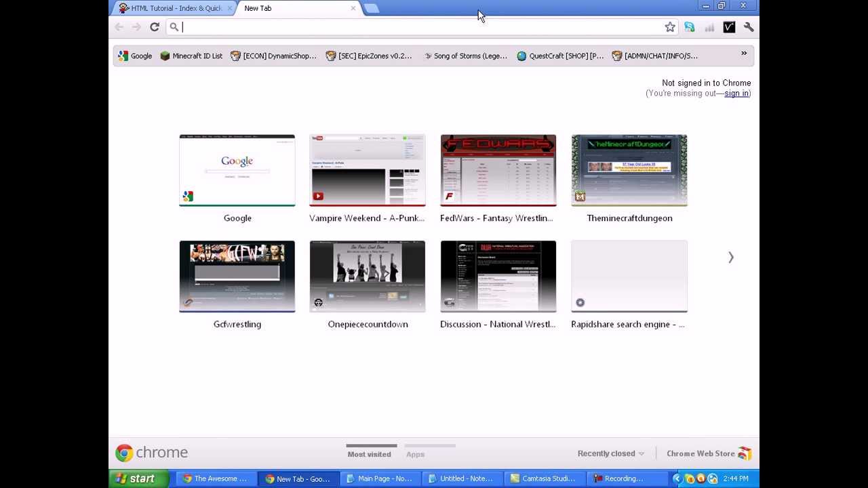Click the search magnifier icon in omnibox

(174, 27)
